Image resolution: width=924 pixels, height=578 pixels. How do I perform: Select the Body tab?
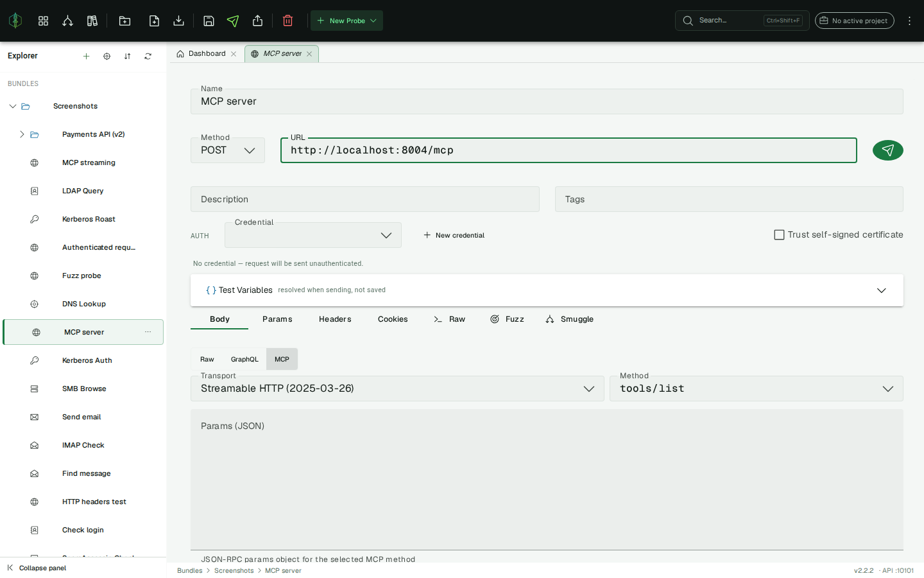(219, 319)
